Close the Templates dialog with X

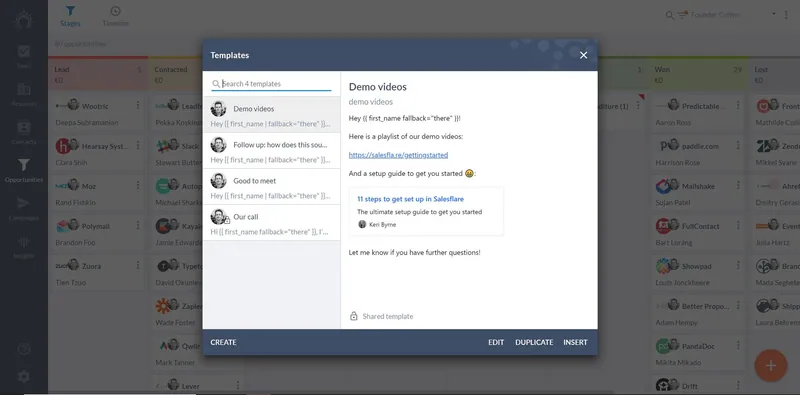click(x=583, y=55)
